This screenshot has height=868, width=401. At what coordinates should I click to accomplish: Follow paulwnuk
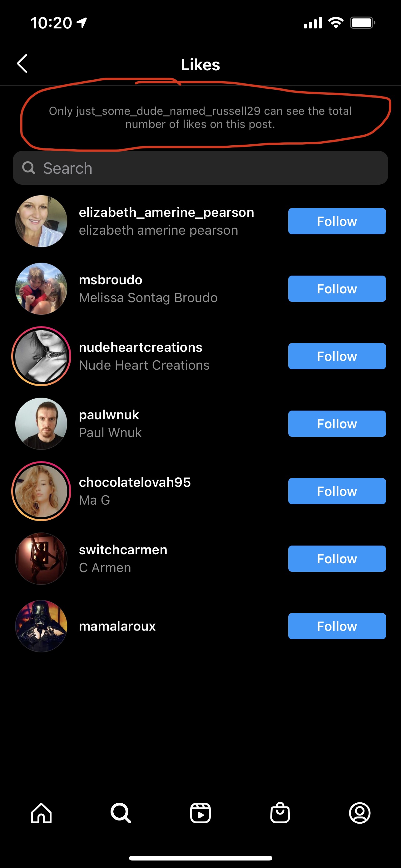337,424
